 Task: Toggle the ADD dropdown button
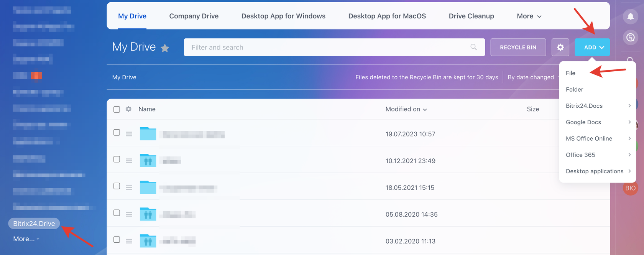pos(592,47)
